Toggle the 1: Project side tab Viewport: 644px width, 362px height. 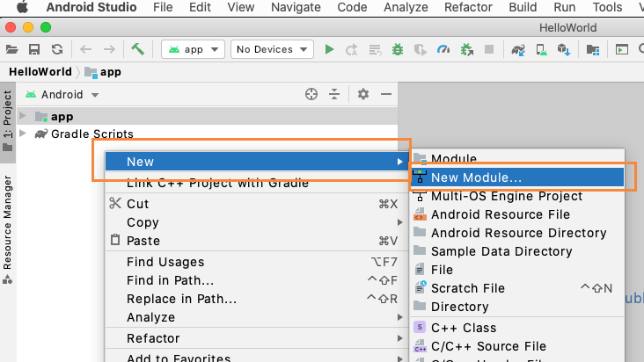[7, 121]
